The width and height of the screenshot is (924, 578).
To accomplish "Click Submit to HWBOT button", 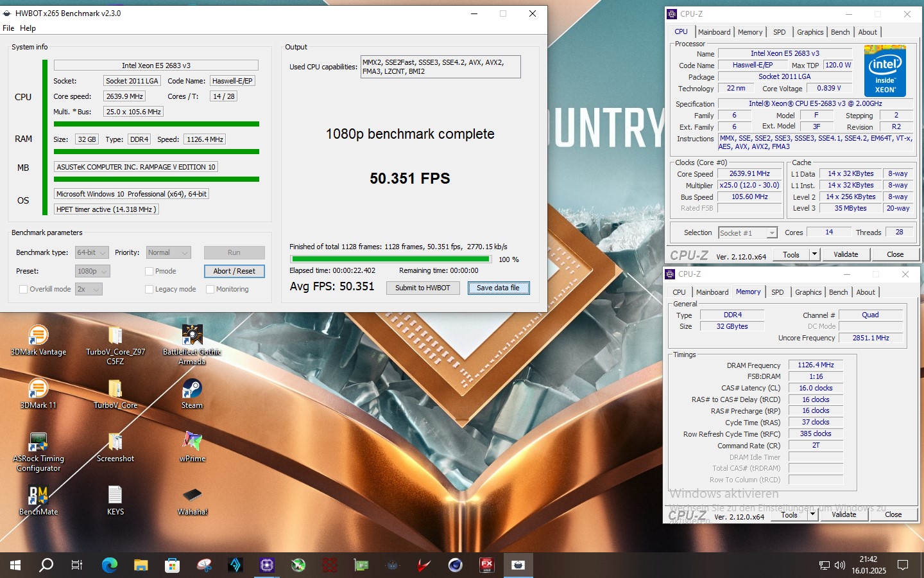I will tap(423, 288).
